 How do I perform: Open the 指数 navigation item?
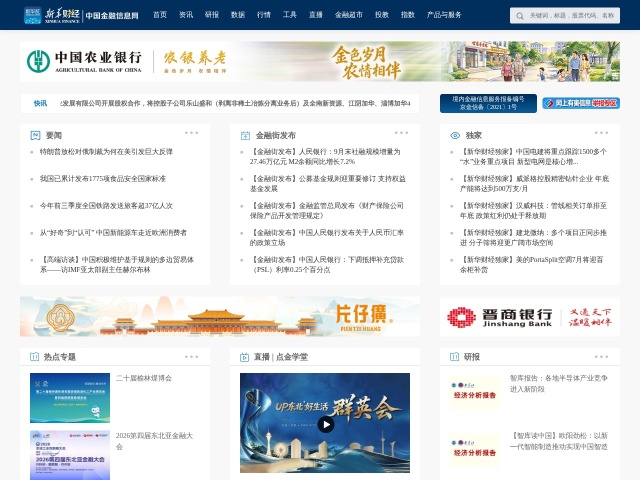tap(408, 15)
